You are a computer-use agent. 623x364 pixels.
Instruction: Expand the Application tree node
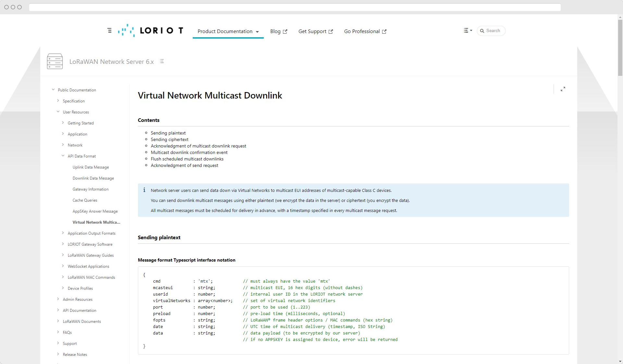(63, 134)
